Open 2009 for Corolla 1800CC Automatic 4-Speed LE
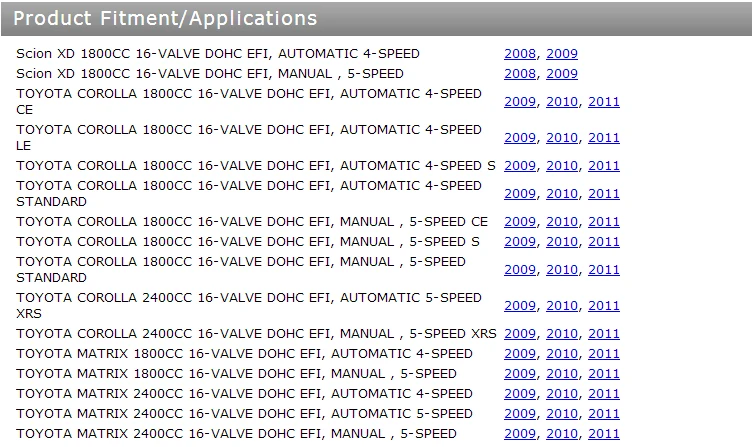The height and width of the screenshot is (447, 752). tap(520, 138)
